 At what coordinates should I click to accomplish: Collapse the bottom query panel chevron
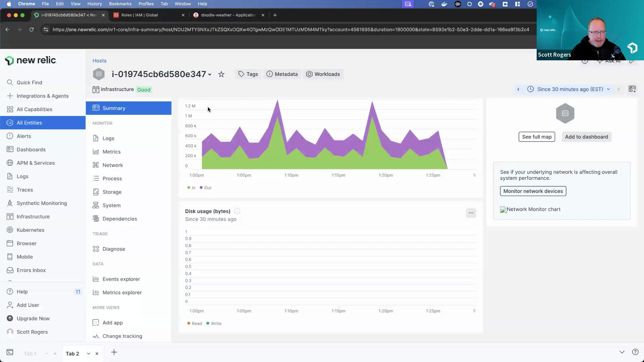(622, 352)
